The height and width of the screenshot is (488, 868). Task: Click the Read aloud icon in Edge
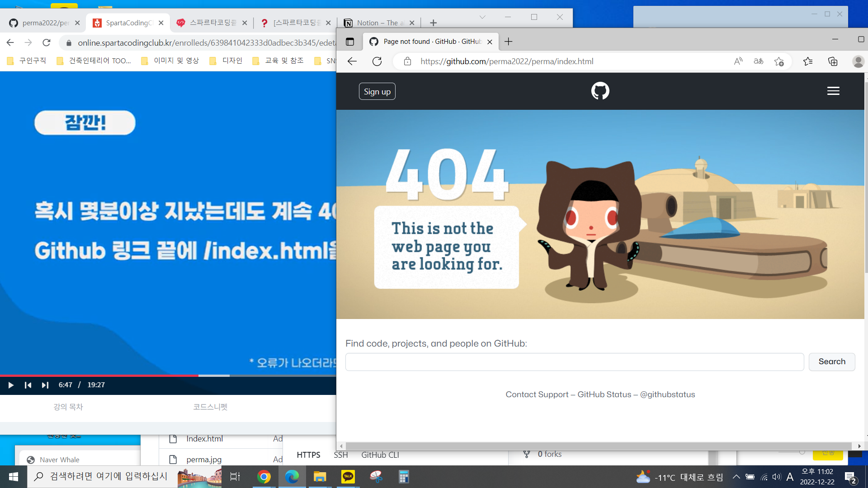tap(738, 61)
